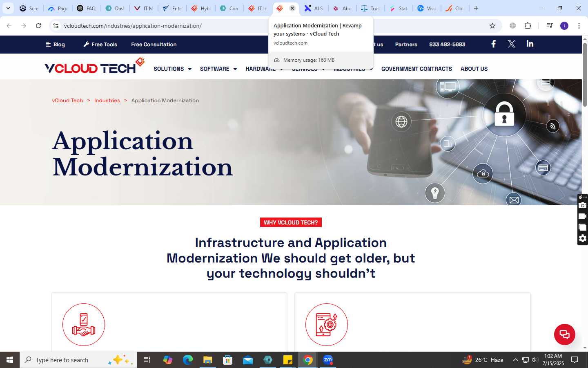Open the weather widget 26°C Haze

point(483,360)
